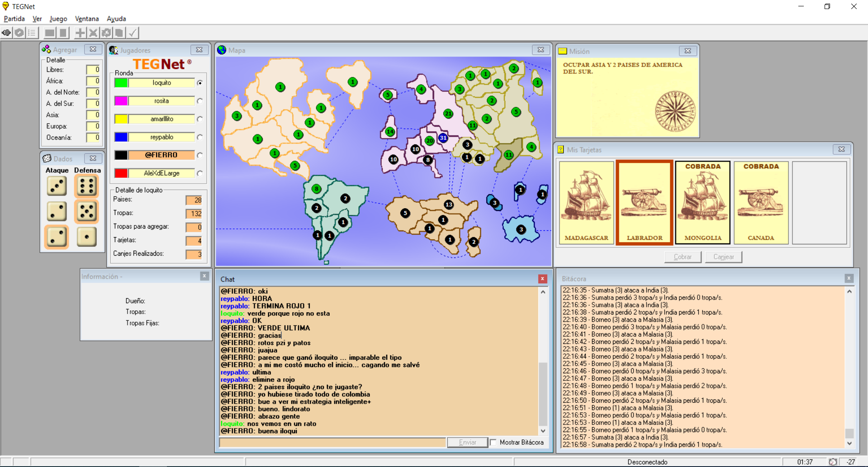Image resolution: width=868 pixels, height=467 pixels.
Task: Toggle the Mostrar Bitácora checkbox
Action: [493, 442]
